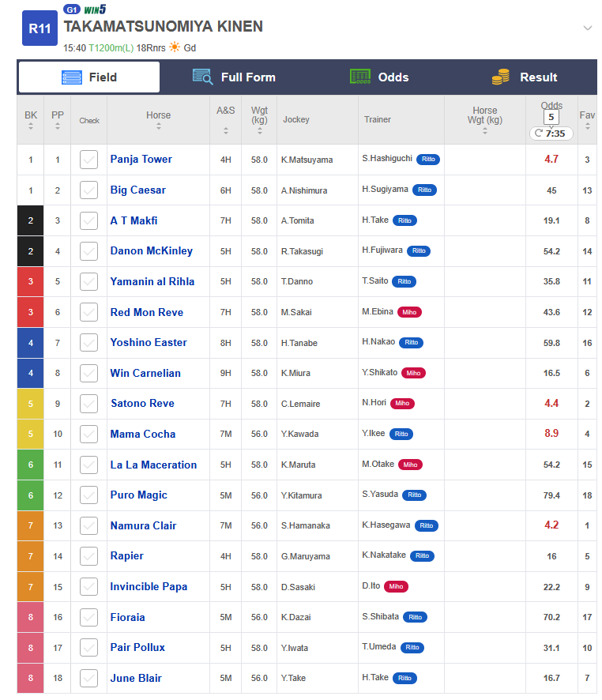The width and height of the screenshot is (602, 700).
Task: Click jockey C.Lemaire
Action: click(300, 404)
